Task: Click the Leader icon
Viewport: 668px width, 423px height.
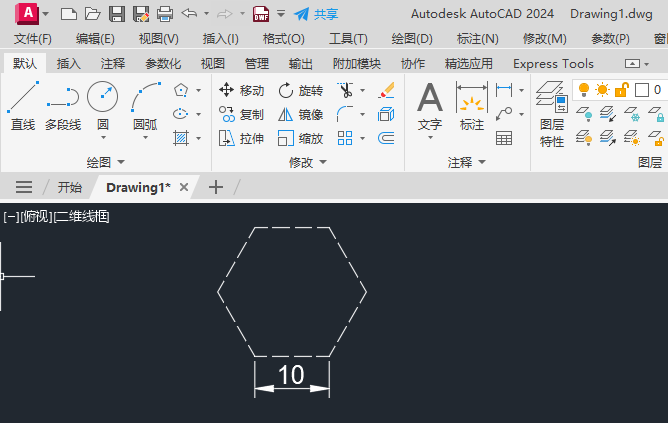Action: 504,114
